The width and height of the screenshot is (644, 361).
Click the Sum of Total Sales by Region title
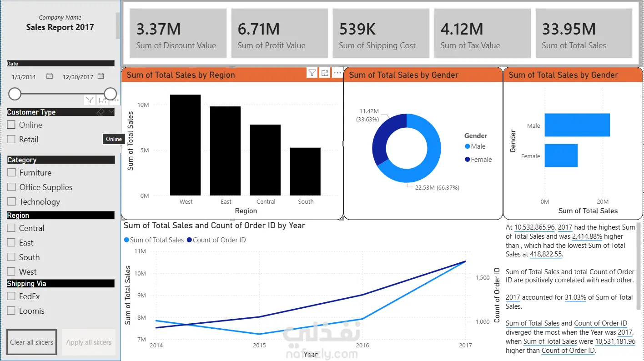coord(181,75)
